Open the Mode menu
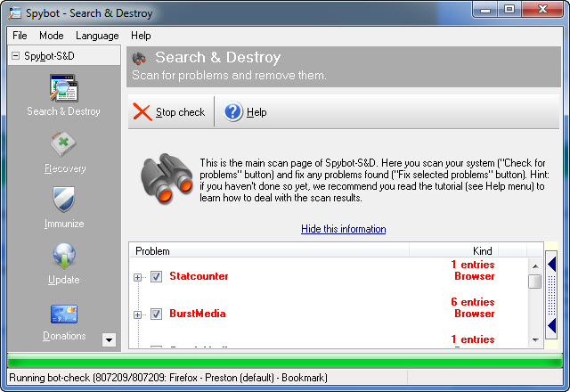570x392 pixels. 52,36
